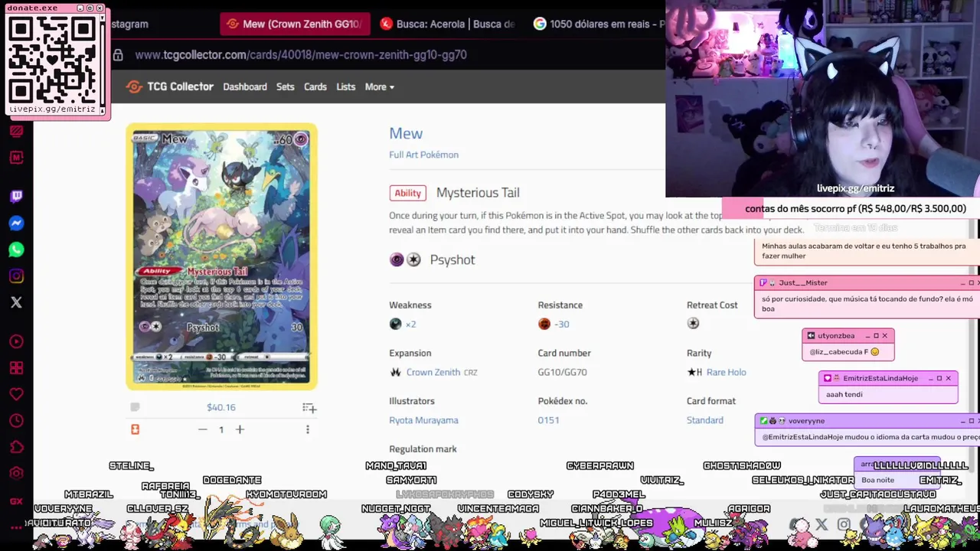980x551 pixels.
Task: Open Messenger from the sidebar
Action: (x=16, y=223)
